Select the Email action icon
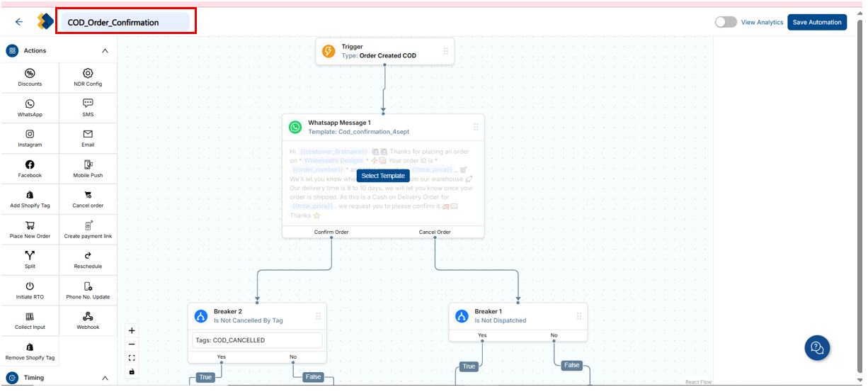The height and width of the screenshot is (392, 868). pos(88,134)
